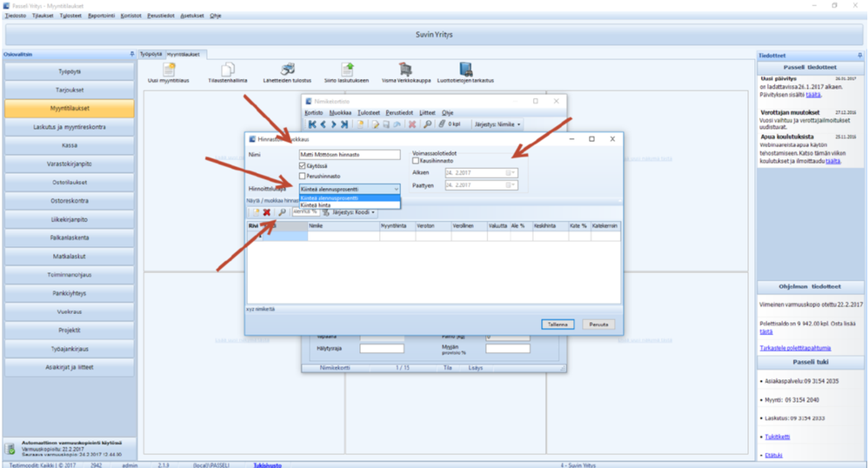This screenshot has height=468, width=868.
Task: Click edit pencil icon in Nimikekortisto toolbar
Action: pos(376,124)
